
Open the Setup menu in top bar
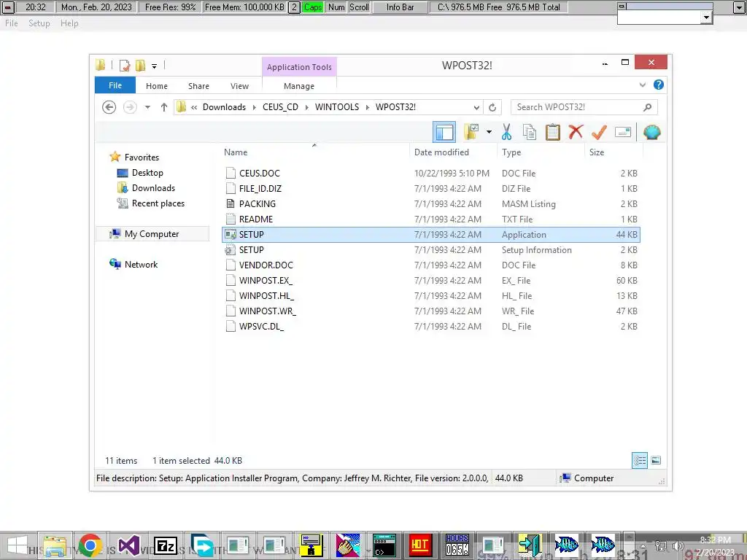pyautogui.click(x=39, y=23)
